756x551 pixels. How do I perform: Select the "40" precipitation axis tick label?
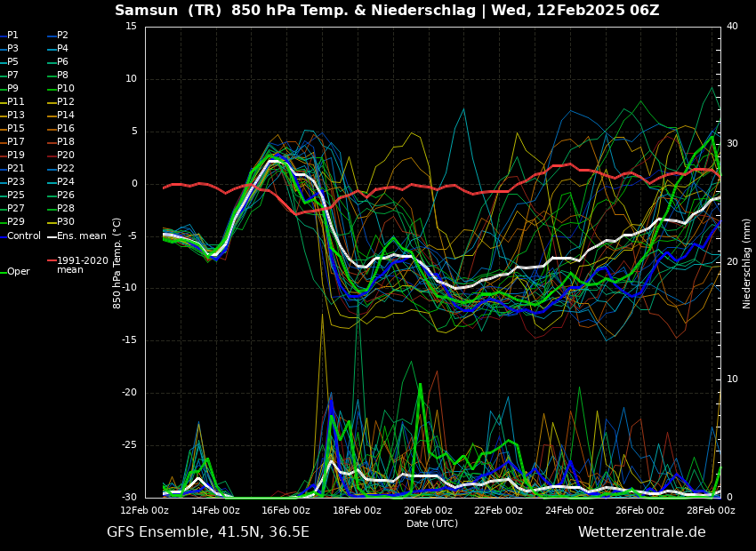pos(732,26)
